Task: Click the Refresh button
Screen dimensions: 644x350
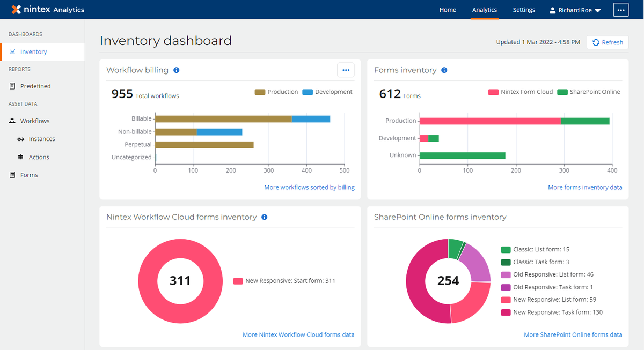Action: coord(608,42)
